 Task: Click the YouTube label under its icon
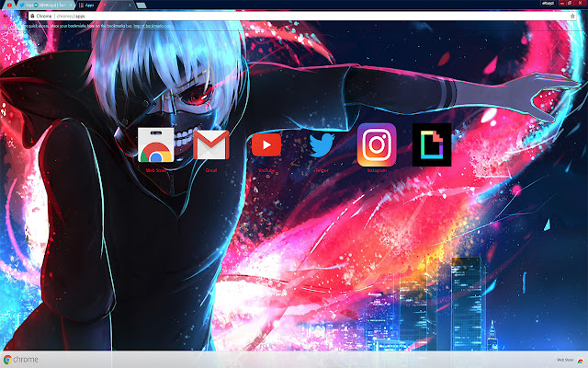pyautogui.click(x=266, y=170)
